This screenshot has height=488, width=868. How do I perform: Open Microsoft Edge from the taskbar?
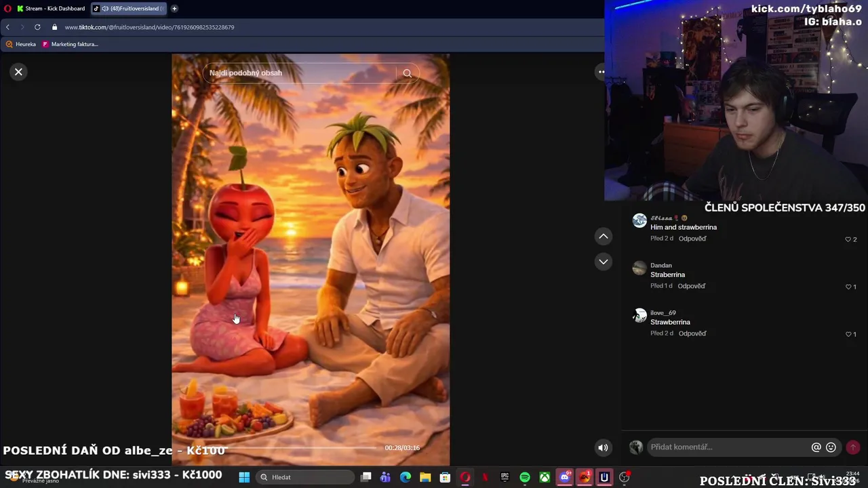[x=406, y=477]
